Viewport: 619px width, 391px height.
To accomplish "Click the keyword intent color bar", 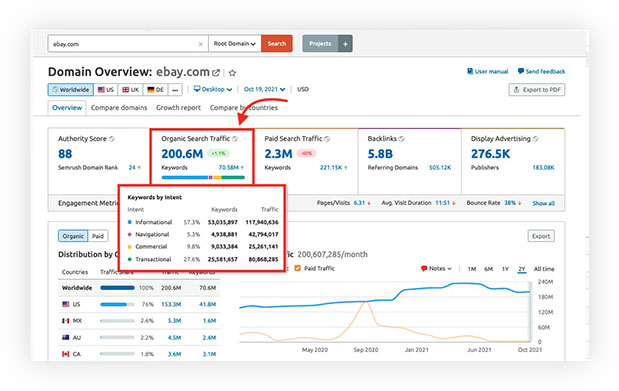I will (203, 178).
